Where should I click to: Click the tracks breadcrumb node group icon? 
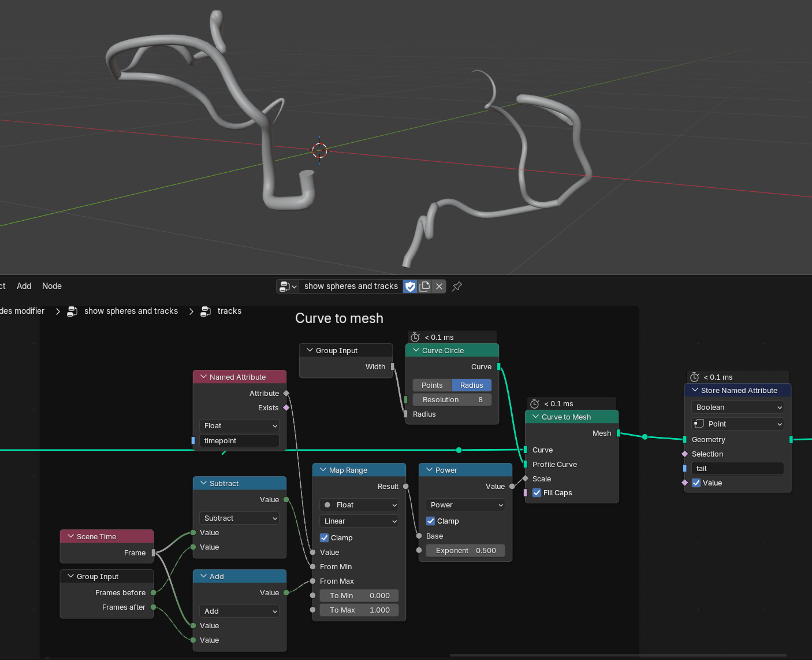206,312
